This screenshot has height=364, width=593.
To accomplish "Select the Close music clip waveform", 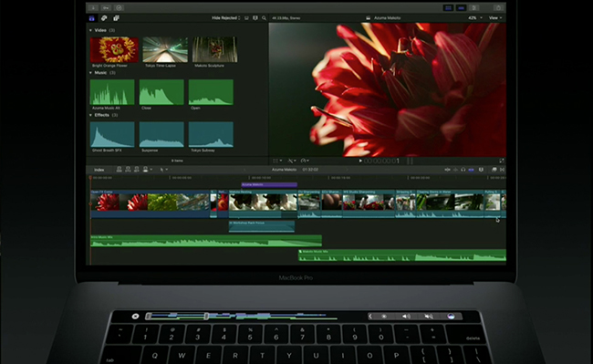I will pyautogui.click(x=161, y=92).
